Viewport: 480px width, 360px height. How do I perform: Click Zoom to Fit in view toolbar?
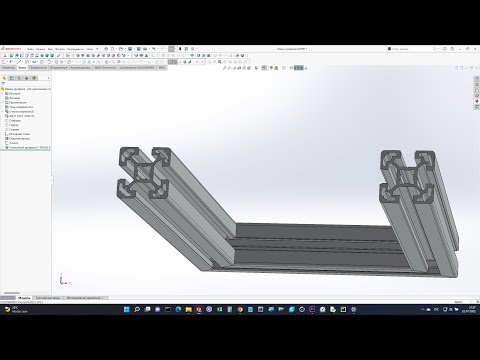click(225, 68)
